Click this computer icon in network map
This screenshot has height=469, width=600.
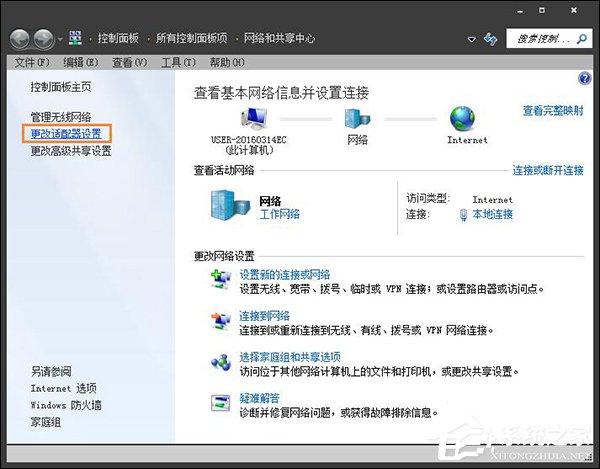254,119
